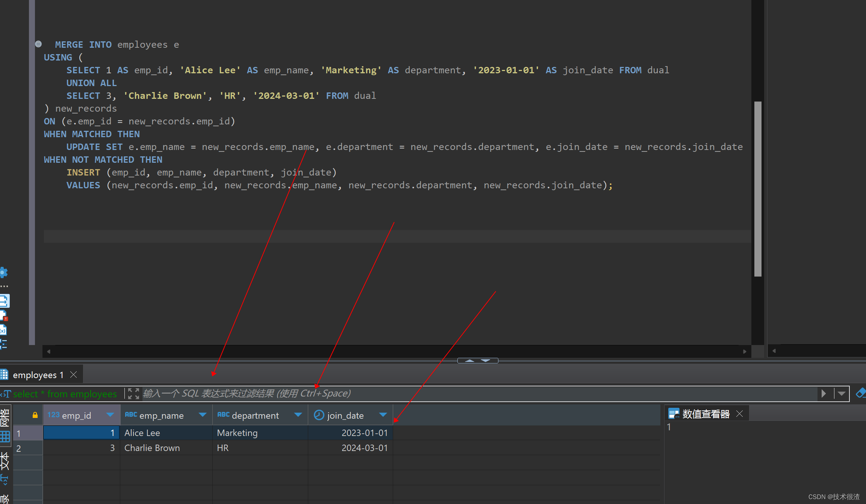Click the 'WHEN NOT MATCHED THEN' line

[103, 159]
